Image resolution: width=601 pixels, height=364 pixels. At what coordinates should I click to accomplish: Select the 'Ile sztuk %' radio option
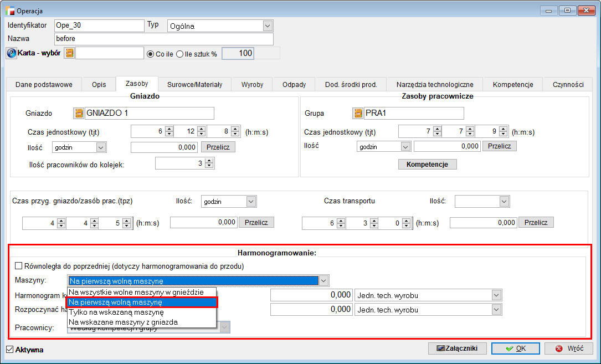pos(179,54)
